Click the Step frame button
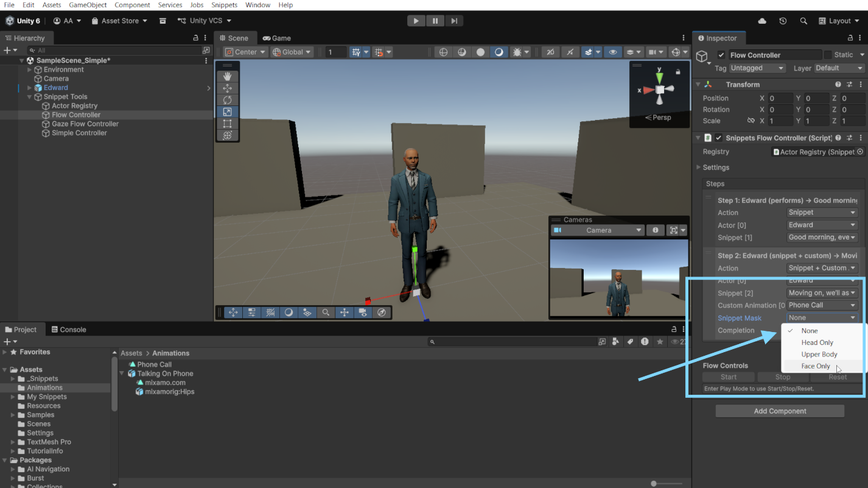The image size is (868, 488). pyautogui.click(x=454, y=21)
